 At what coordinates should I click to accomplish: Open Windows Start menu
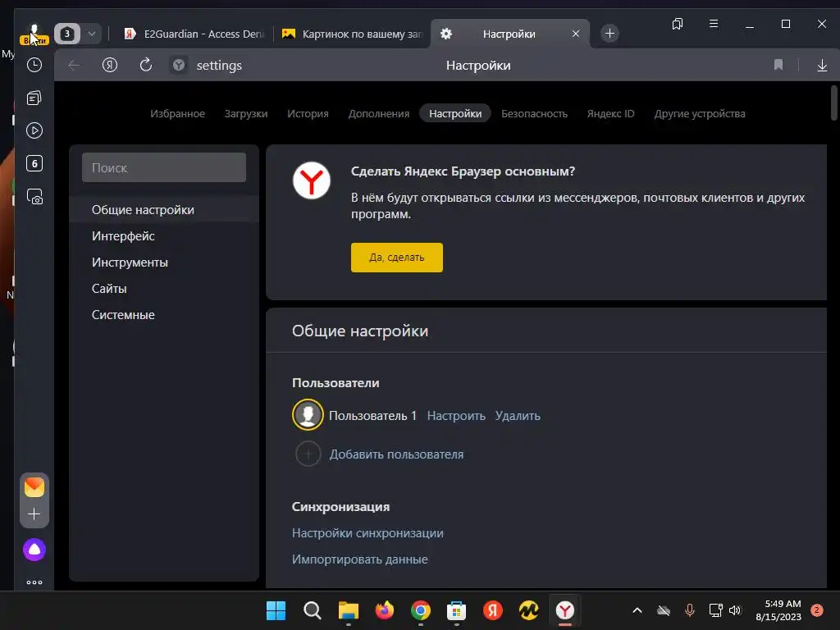[276, 610]
